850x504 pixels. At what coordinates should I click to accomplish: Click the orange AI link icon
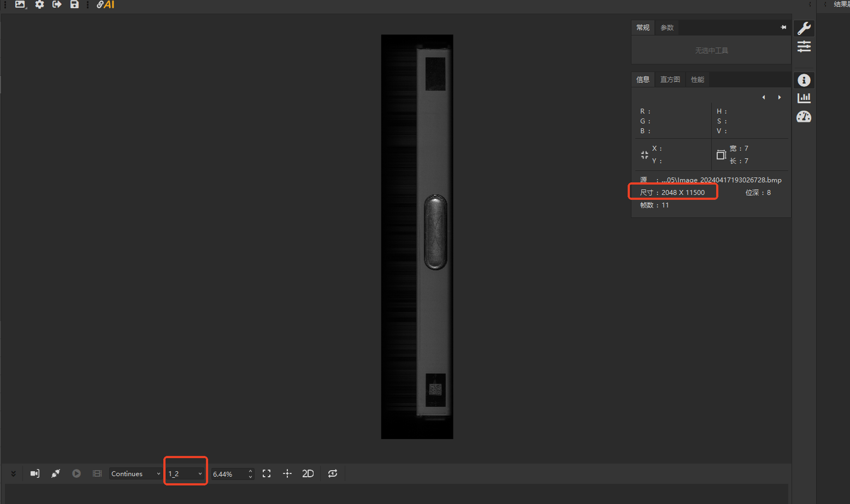click(x=105, y=4)
